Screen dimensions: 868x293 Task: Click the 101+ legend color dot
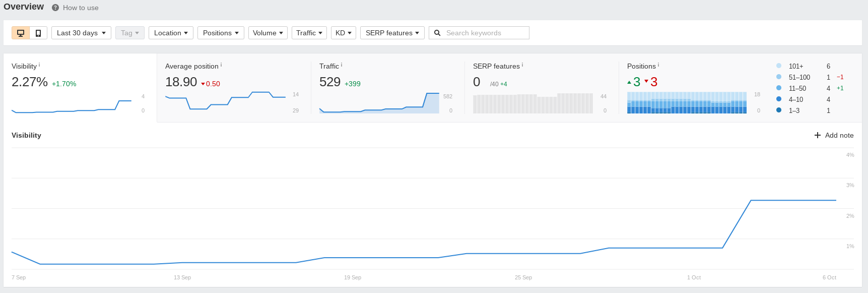[779, 66]
